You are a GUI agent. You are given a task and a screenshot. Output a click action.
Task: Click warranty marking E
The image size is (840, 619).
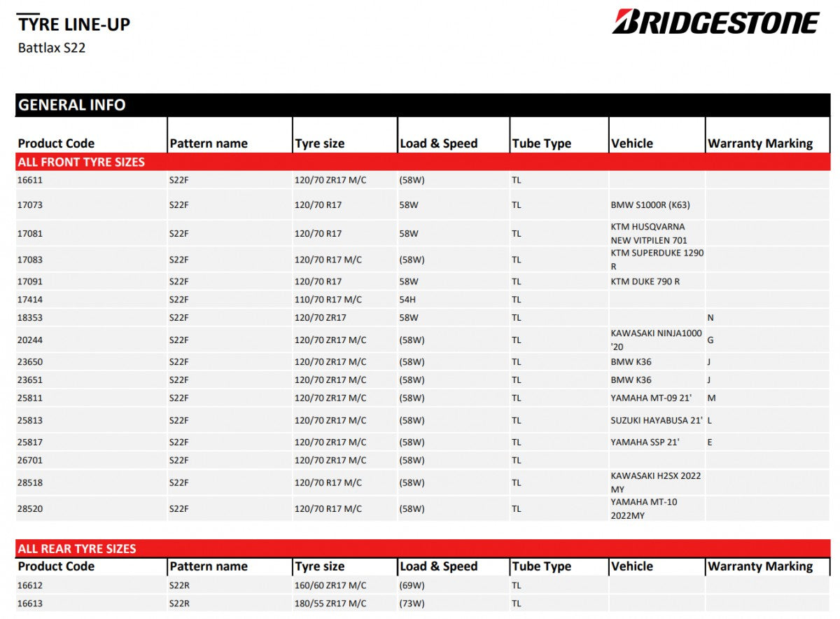710,443
